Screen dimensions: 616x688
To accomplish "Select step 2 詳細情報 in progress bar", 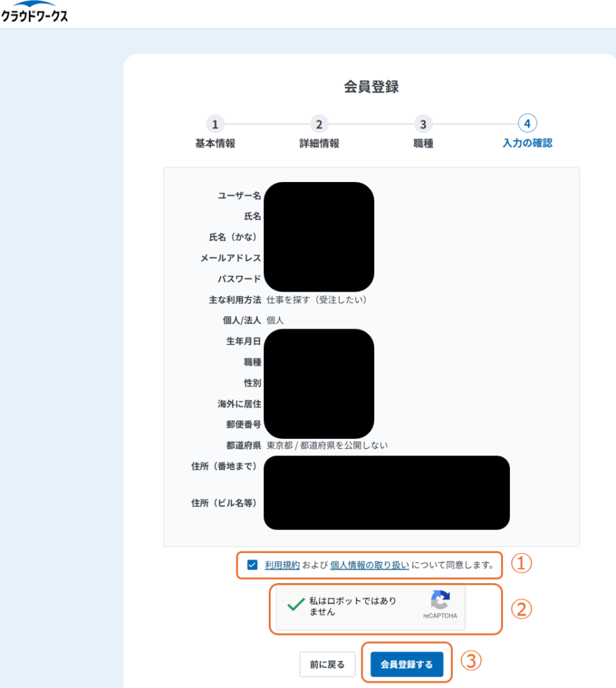I will pos(319,132).
